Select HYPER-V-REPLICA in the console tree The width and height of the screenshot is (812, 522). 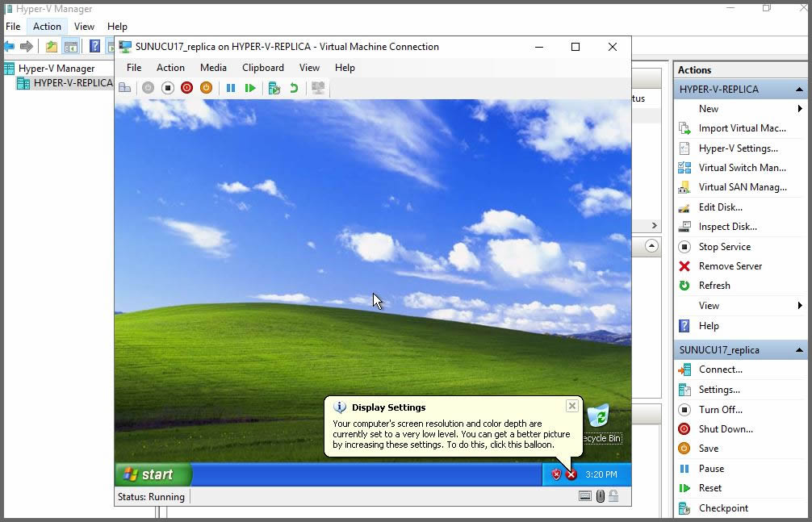73,83
